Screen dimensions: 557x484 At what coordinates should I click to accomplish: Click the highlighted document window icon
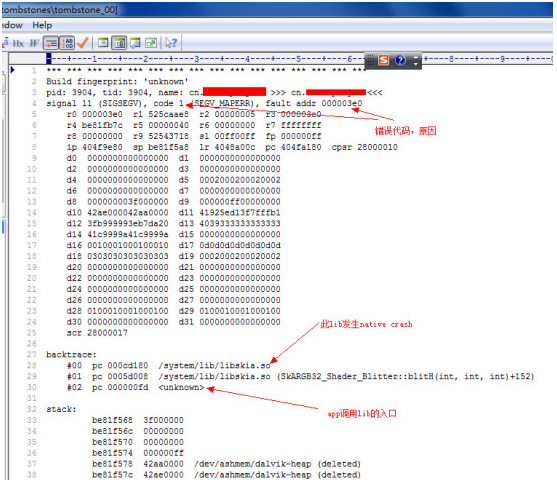[119, 43]
